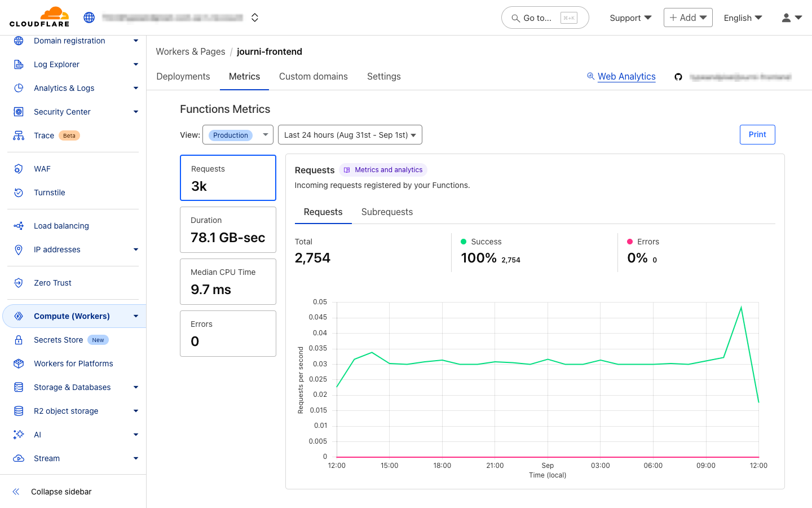Click the Collapse sidebar label
812x508 pixels.
tap(61, 492)
